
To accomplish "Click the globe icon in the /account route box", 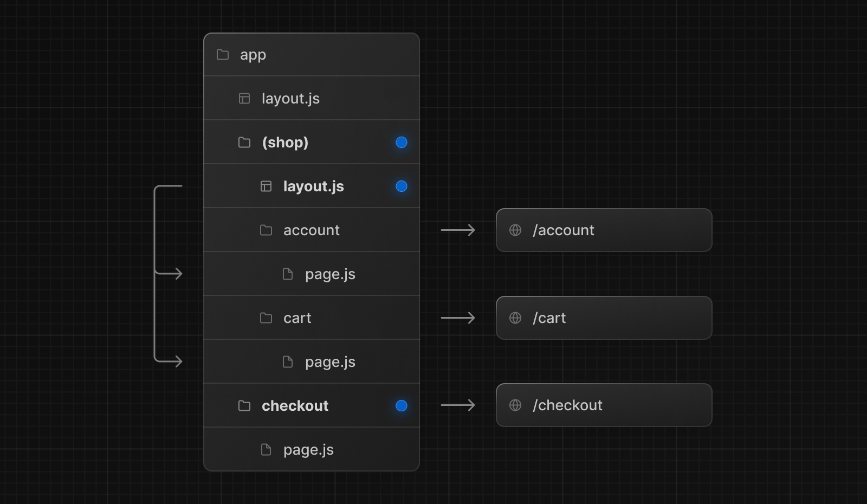I will point(516,230).
